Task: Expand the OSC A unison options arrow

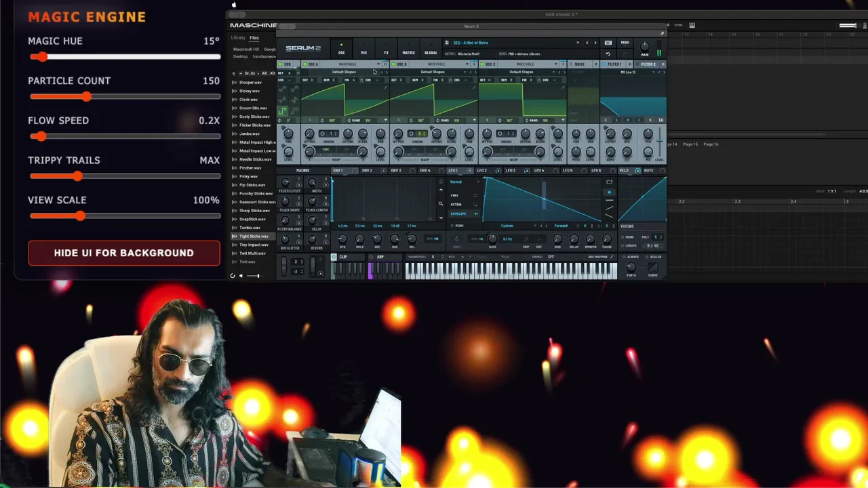Action: pyautogui.click(x=385, y=120)
